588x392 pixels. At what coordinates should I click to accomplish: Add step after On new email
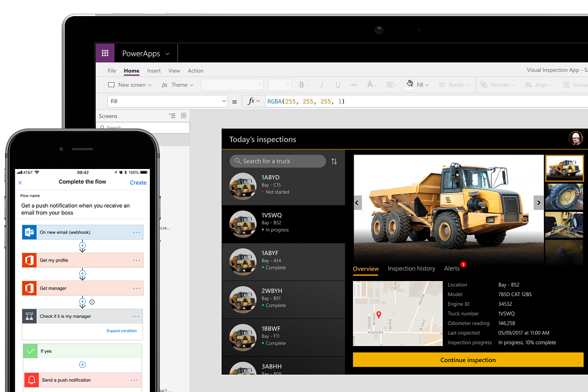[x=83, y=245]
